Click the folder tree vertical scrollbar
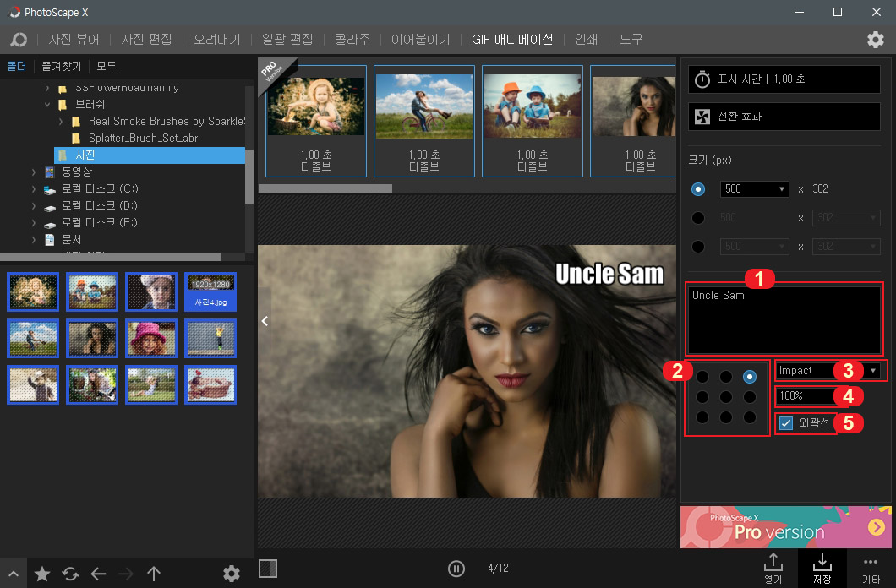The height and width of the screenshot is (588, 896). click(249, 175)
